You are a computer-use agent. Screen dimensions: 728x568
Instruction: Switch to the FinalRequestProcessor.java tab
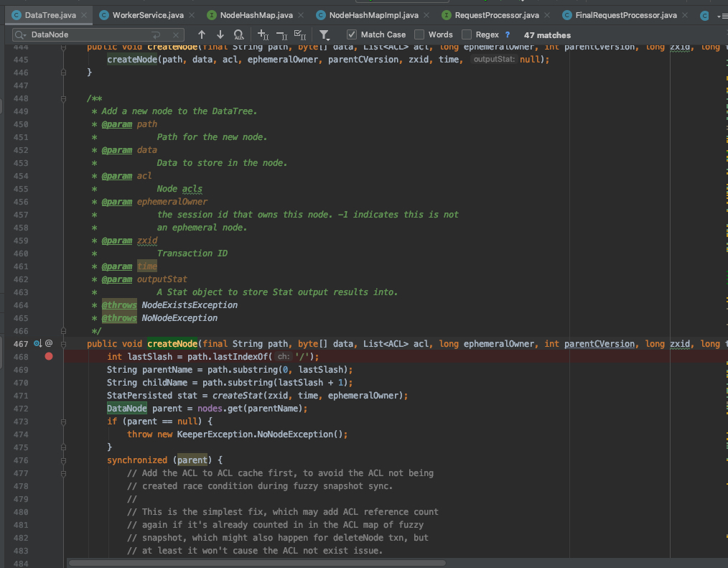[626, 15]
